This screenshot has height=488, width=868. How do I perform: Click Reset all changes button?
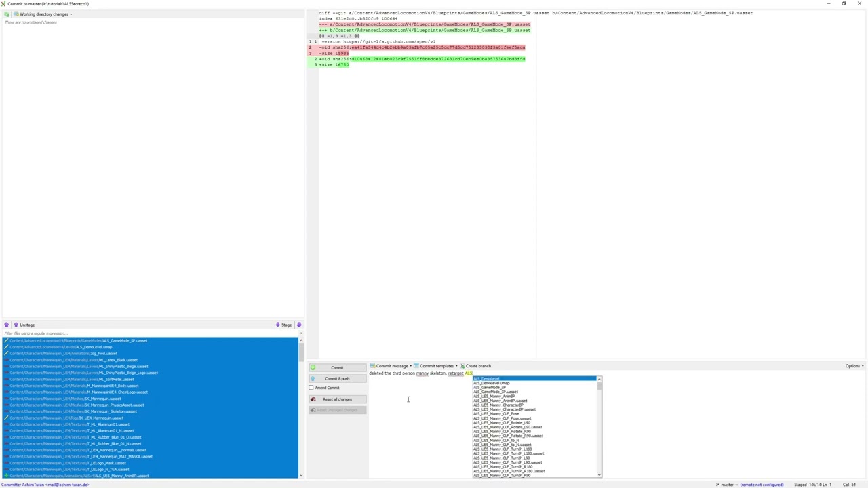pos(337,399)
